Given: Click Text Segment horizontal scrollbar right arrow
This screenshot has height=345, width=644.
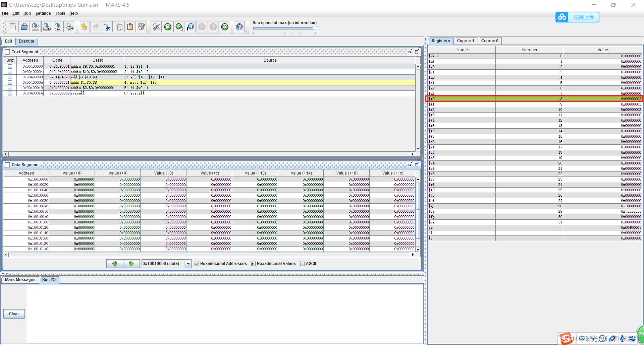Looking at the screenshot, I should click(413, 154).
